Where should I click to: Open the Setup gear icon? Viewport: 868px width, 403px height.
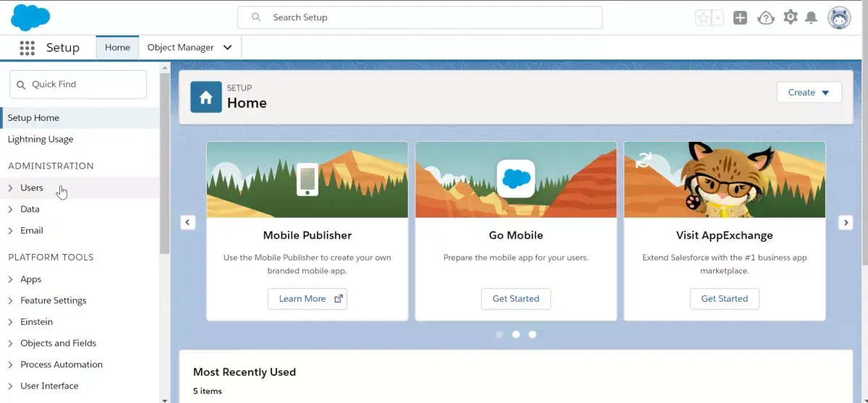pyautogui.click(x=791, y=17)
